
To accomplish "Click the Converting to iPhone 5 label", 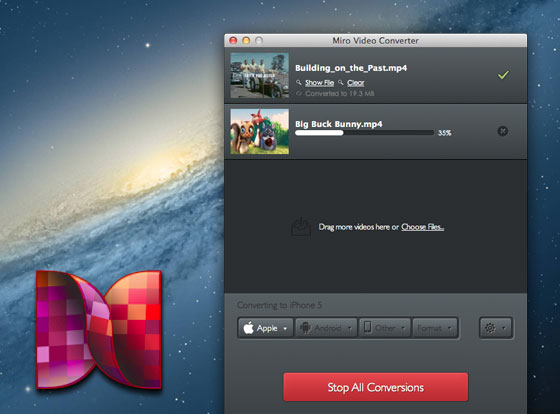I will (279, 305).
